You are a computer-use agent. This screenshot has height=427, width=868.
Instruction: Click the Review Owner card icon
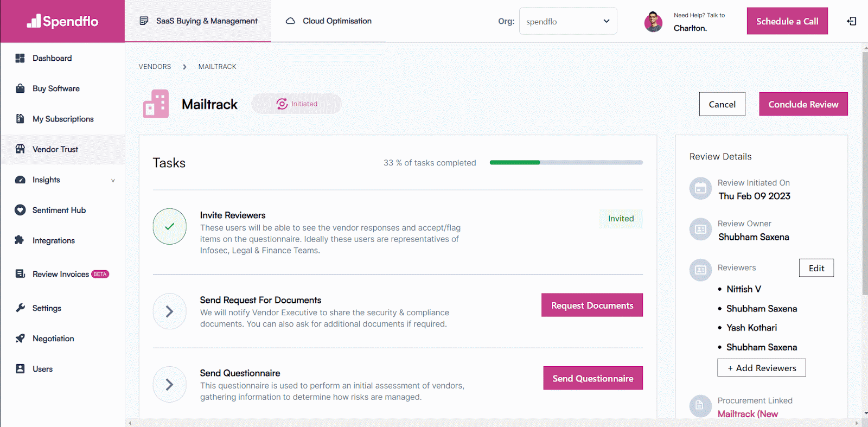click(700, 230)
